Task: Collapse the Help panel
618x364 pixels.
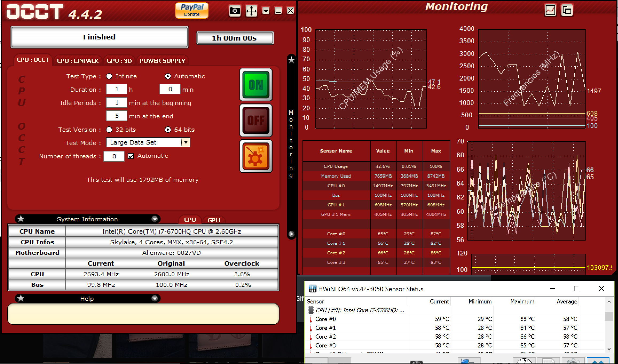Action: (155, 298)
